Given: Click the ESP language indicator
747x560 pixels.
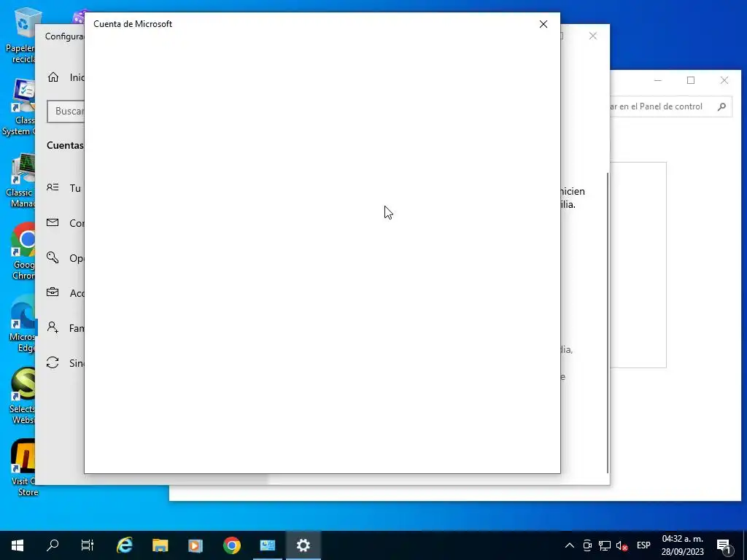Looking at the screenshot, I should pyautogui.click(x=643, y=545).
